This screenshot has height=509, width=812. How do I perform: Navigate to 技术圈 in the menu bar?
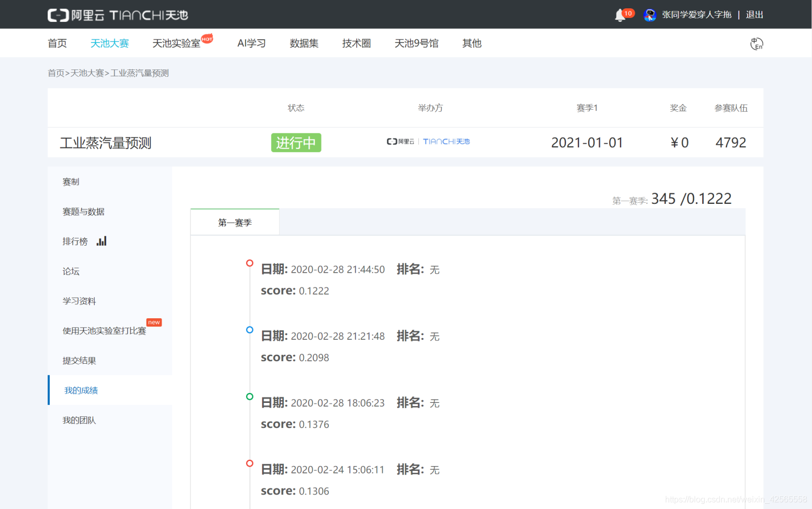click(x=356, y=43)
